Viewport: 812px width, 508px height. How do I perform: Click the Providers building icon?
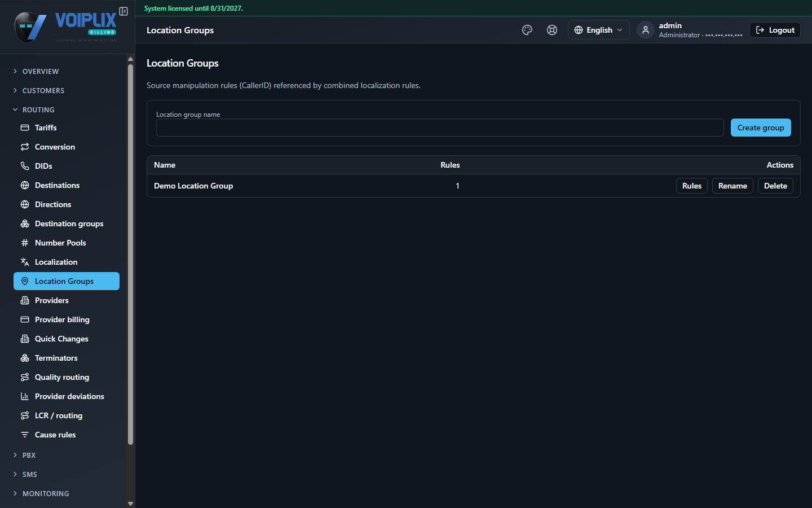[25, 300]
